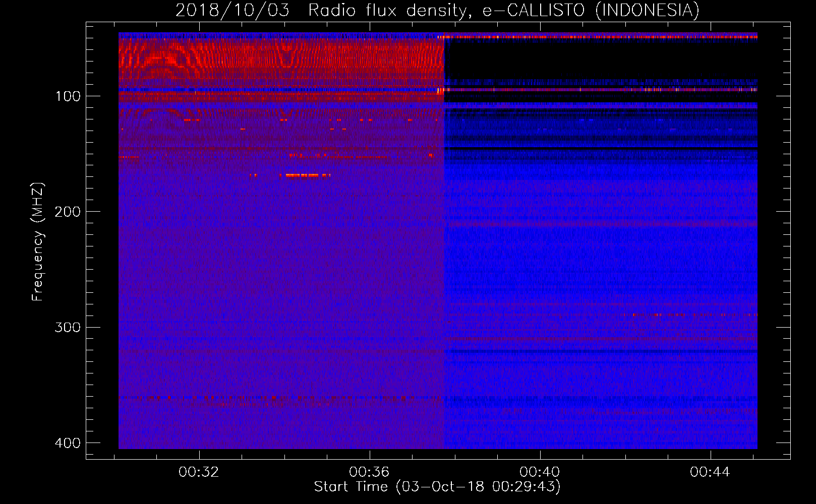Image resolution: width=816 pixels, height=504 pixels.
Task: Click the '00:40' time tick label
Action: 540,472
